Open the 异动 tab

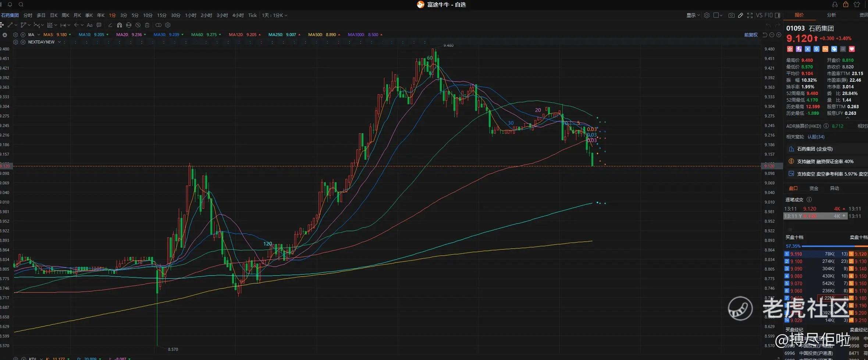tap(834, 188)
